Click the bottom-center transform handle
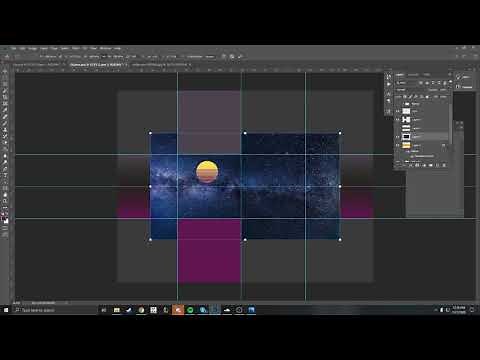480x360 pixels. coord(245,240)
